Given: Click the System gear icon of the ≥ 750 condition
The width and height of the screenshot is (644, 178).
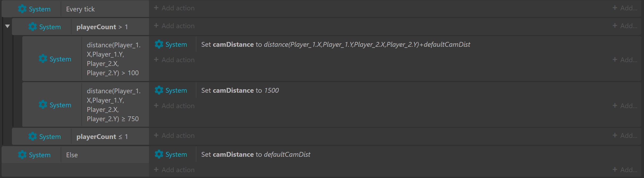Looking at the screenshot, I should point(43,105).
